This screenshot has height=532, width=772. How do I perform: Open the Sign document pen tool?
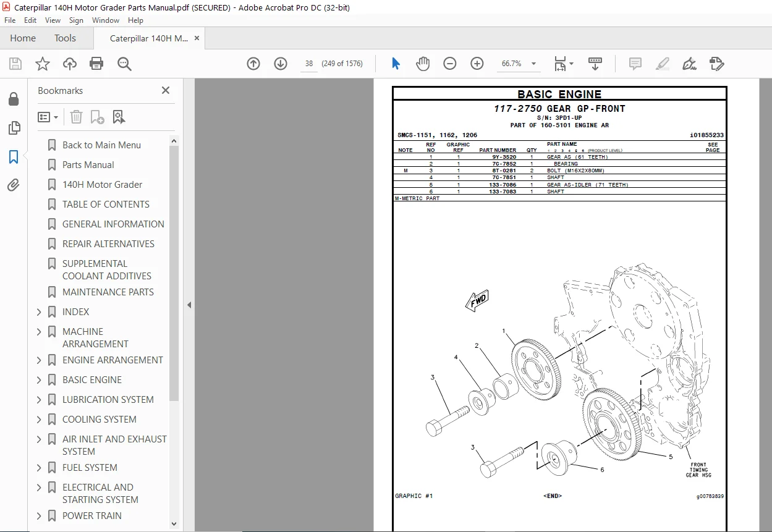[x=689, y=64]
